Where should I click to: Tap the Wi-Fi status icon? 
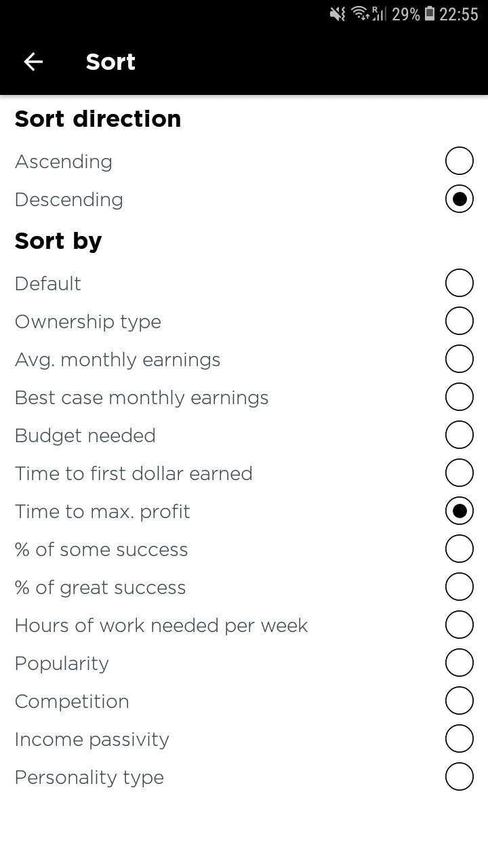(359, 14)
